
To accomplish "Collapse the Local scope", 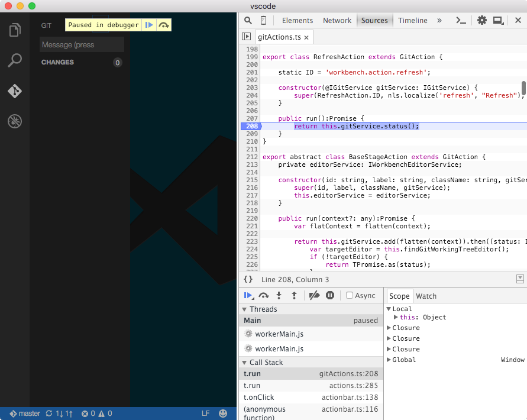I will pos(389,309).
